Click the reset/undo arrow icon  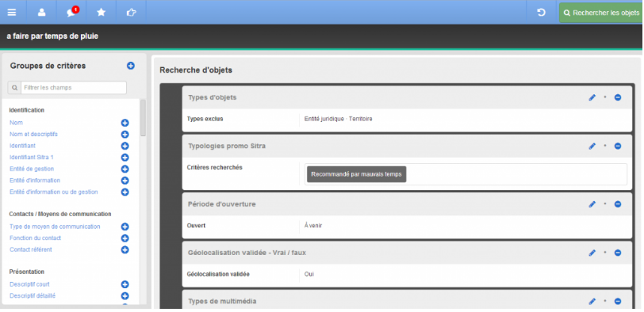pos(542,13)
